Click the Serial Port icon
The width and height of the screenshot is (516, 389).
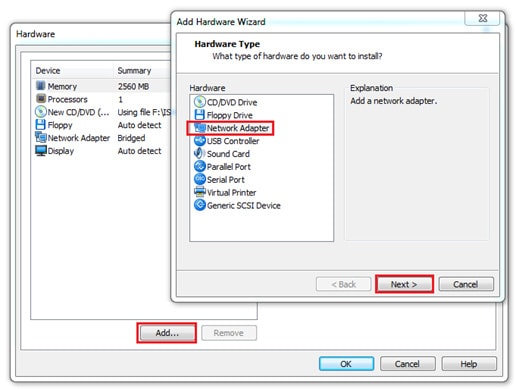pyautogui.click(x=199, y=179)
